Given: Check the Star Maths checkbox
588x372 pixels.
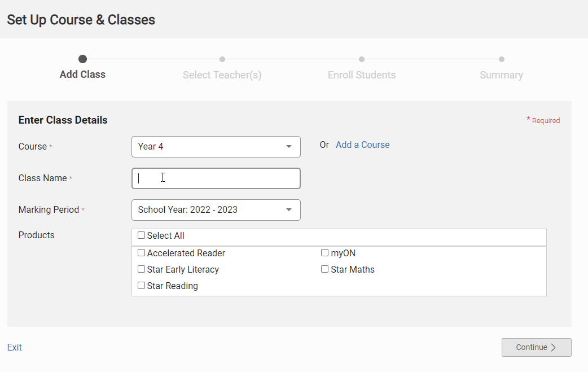Looking at the screenshot, I should [324, 269].
